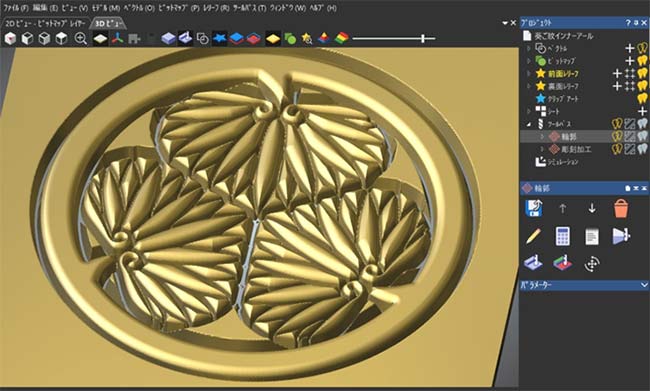Screen dimensions: 650x391
Task: Expand the 前面レリーフ tree node
Action: point(529,74)
